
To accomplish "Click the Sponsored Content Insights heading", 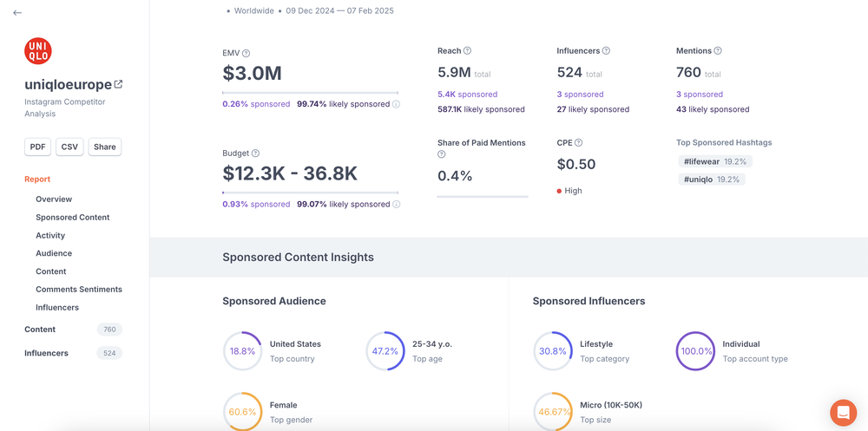I will click(x=298, y=258).
